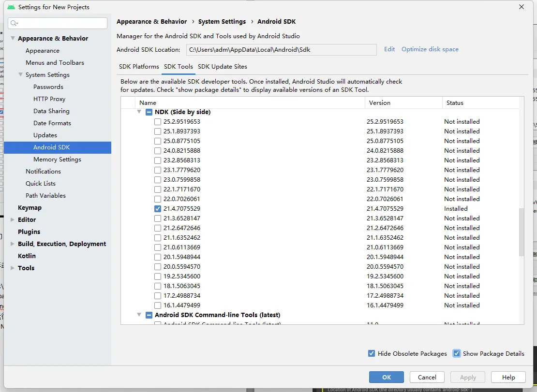This screenshot has height=392, width=537.
Task: Collapse System Settings tree node
Action: [20, 74]
